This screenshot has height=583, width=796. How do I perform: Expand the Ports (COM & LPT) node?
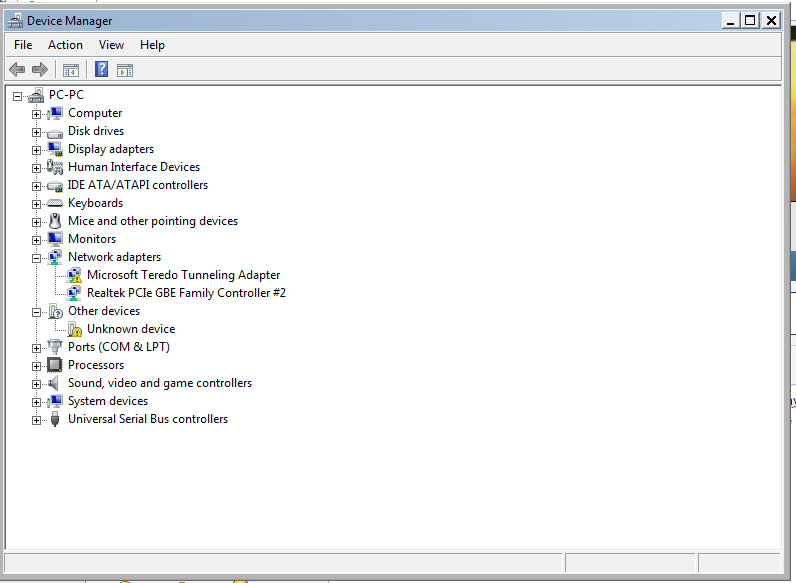pyautogui.click(x=36, y=348)
